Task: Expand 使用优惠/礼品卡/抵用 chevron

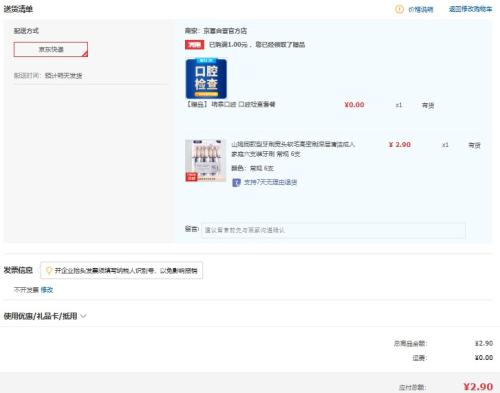Action: coord(83,316)
